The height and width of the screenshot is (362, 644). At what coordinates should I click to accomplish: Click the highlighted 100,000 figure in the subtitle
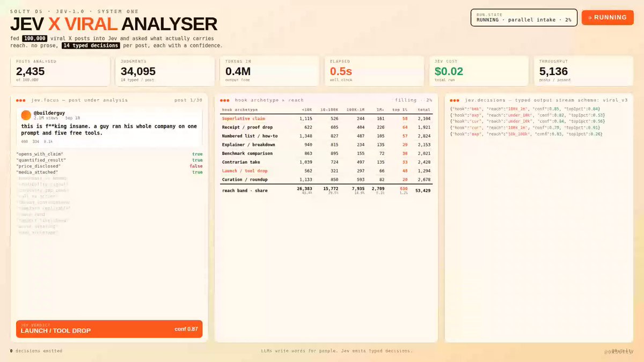[x=34, y=39]
